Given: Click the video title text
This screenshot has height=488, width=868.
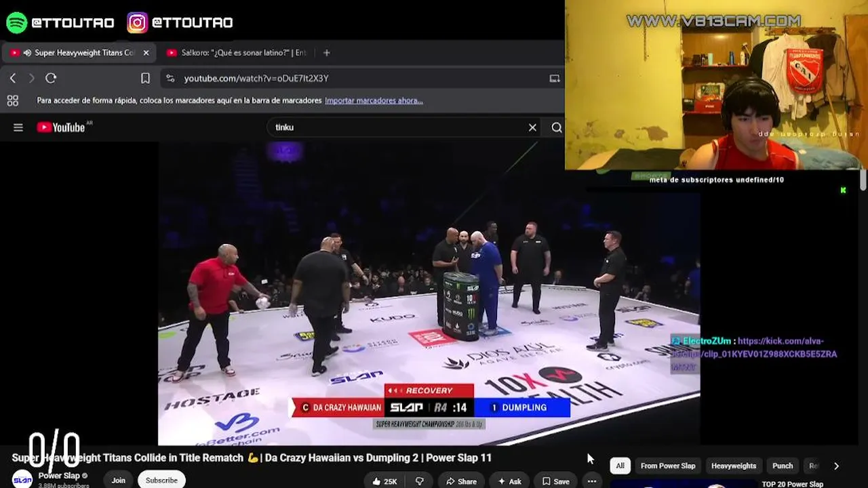Looking at the screenshot, I should coord(252,458).
